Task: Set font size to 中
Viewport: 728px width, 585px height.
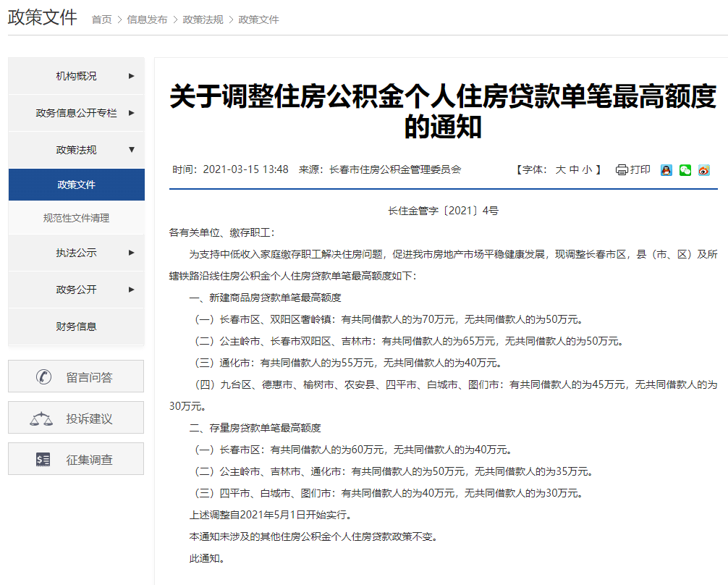Action: [574, 169]
